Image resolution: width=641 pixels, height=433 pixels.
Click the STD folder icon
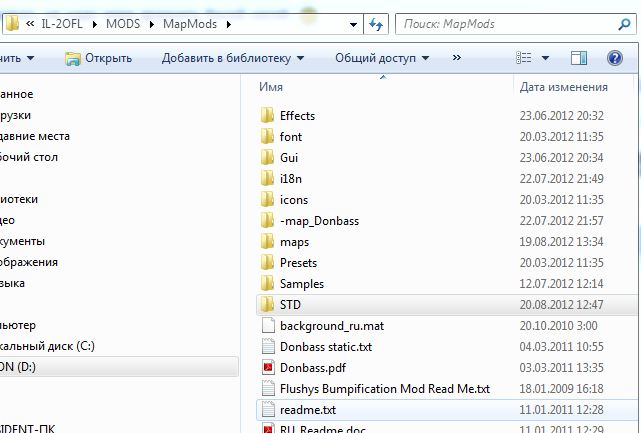[x=267, y=305]
